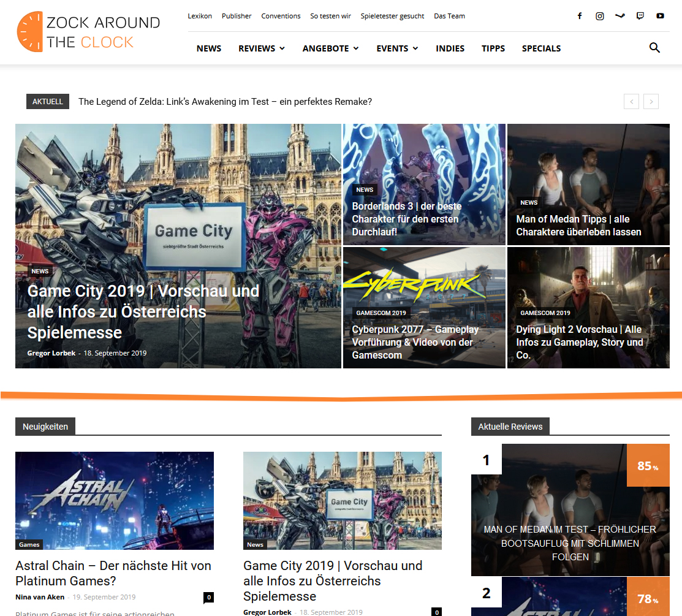The width and height of the screenshot is (682, 616).
Task: Open the Spieletester gesucht link
Action: click(392, 16)
